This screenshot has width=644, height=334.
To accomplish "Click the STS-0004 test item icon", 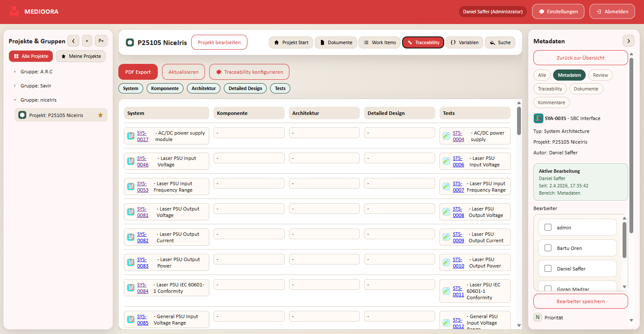I will [446, 136].
